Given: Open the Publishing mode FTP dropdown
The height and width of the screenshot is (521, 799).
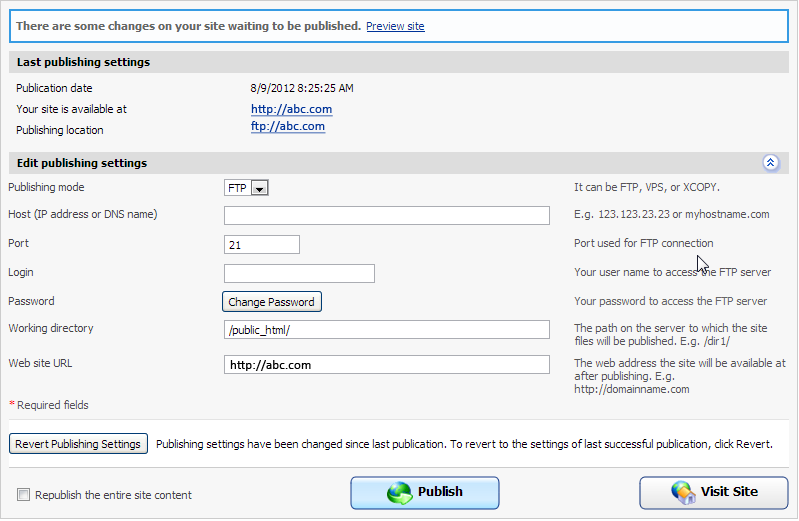Looking at the screenshot, I should click(x=259, y=188).
